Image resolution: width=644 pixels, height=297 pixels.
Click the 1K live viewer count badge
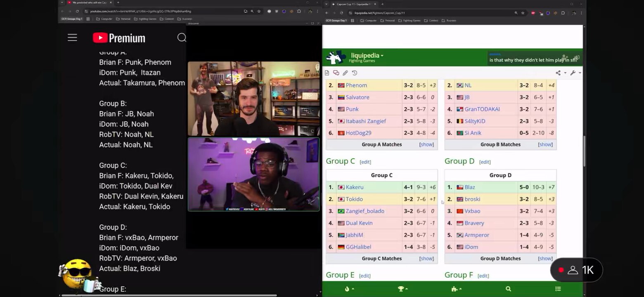click(x=577, y=270)
